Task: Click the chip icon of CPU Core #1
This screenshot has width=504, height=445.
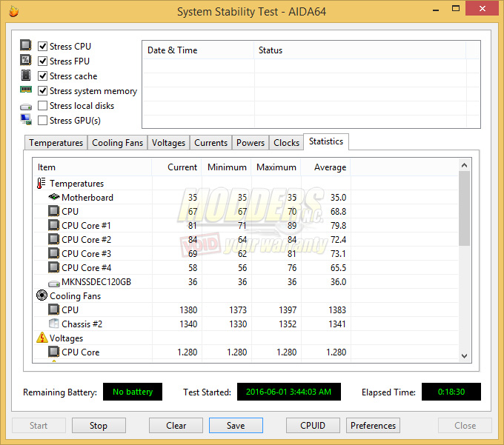Action: tap(53, 225)
